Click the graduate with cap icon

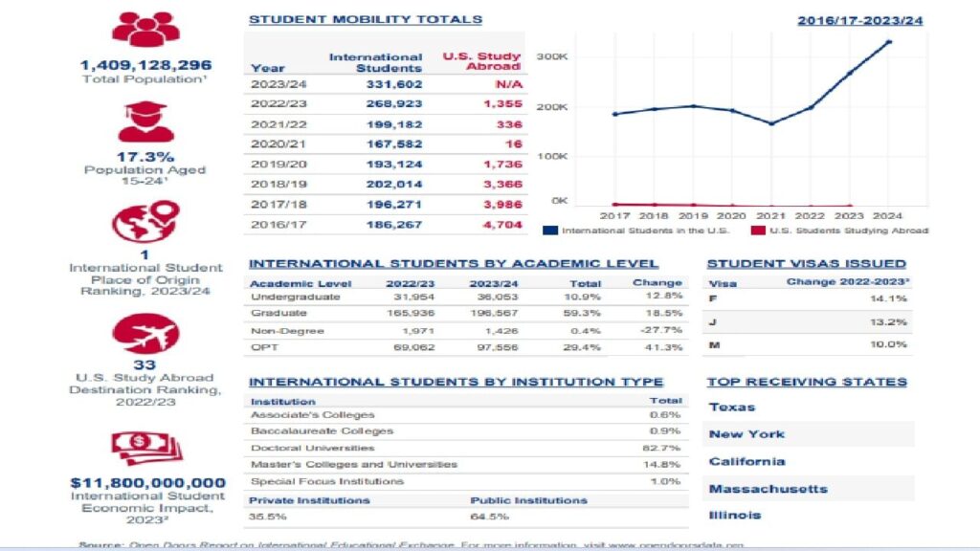[x=145, y=121]
